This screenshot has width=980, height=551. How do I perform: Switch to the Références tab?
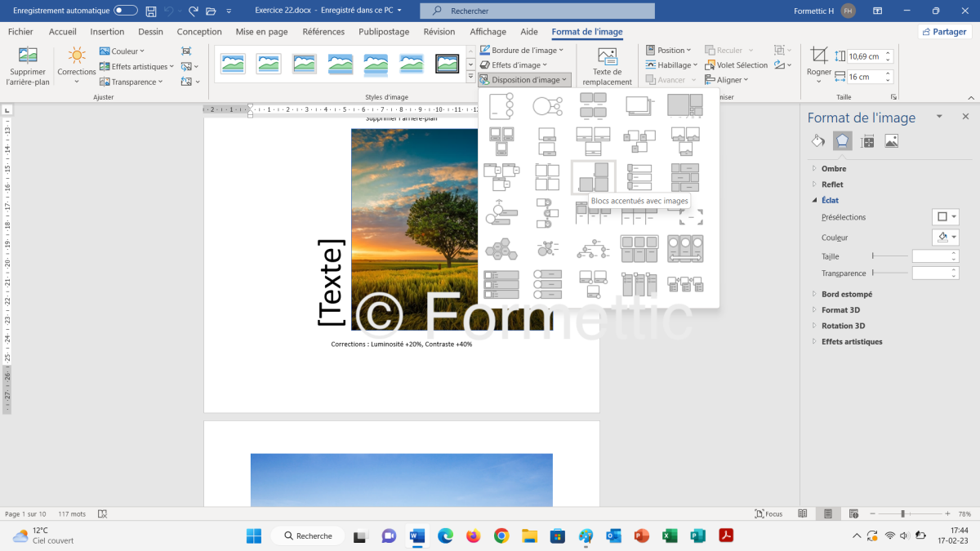coord(323,32)
